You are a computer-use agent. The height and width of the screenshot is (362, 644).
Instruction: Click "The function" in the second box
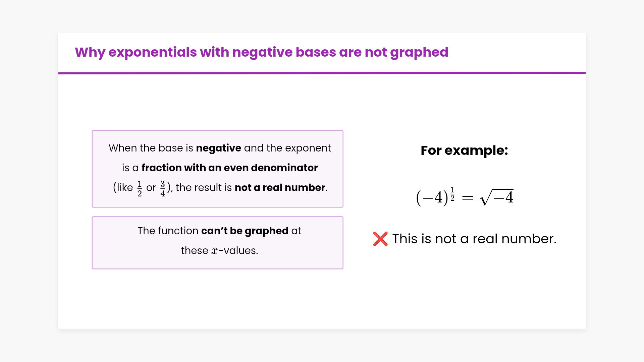(x=168, y=231)
